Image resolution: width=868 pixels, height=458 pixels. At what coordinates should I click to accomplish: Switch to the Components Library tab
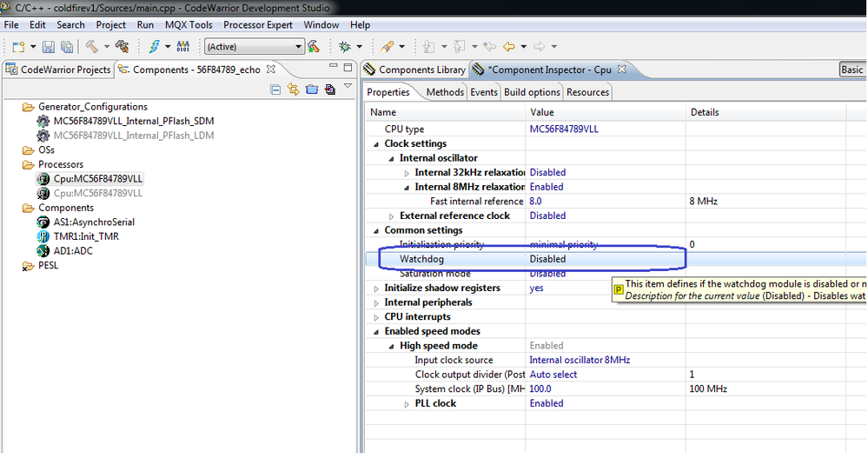tap(414, 70)
